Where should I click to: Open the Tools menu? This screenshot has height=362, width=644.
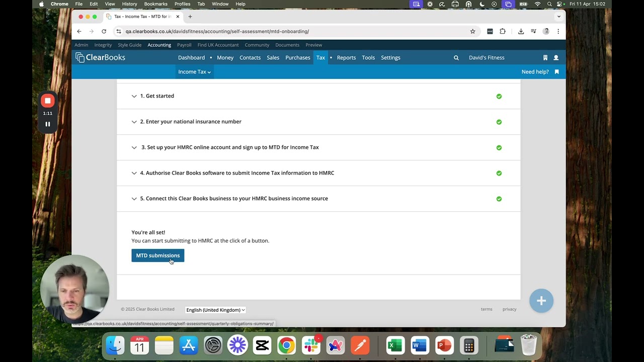coord(368,58)
